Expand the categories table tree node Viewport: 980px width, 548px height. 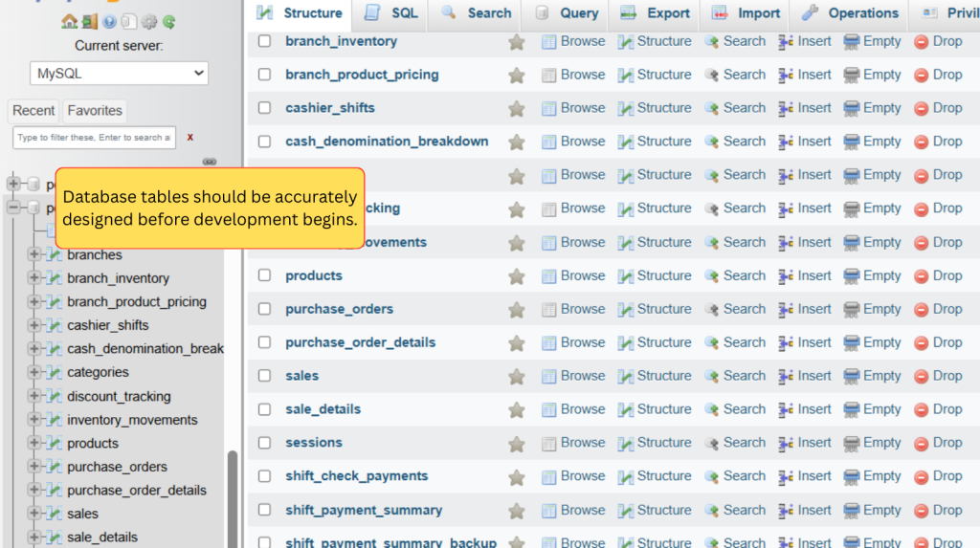pos(35,372)
